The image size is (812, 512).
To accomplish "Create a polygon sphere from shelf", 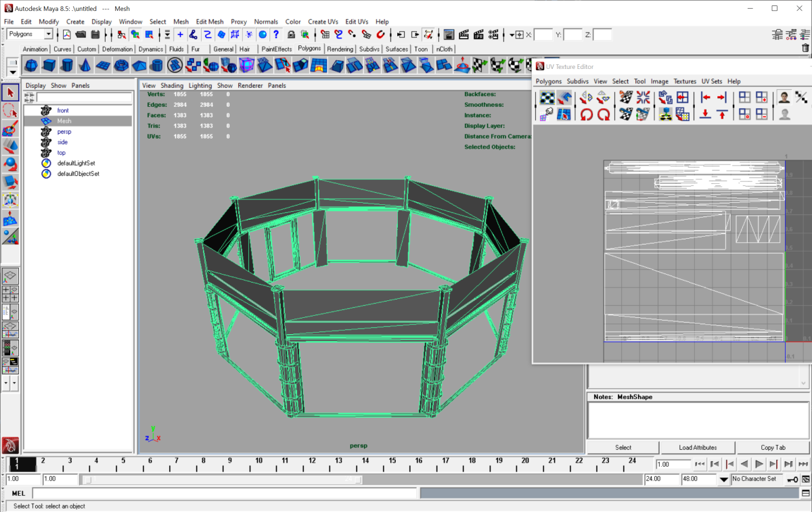I will pos(31,65).
